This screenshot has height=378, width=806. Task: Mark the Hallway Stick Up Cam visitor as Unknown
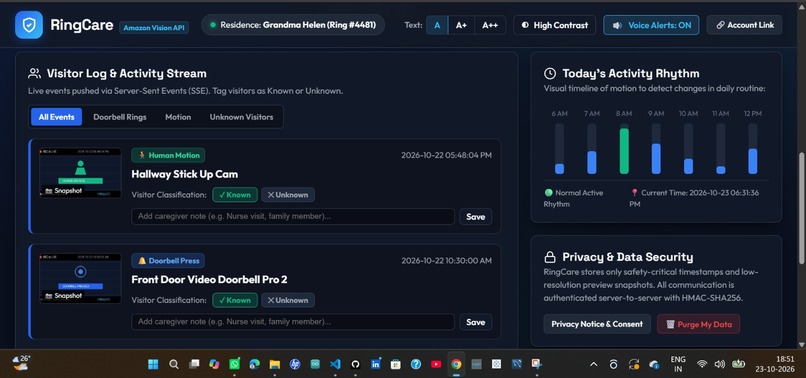[288, 195]
